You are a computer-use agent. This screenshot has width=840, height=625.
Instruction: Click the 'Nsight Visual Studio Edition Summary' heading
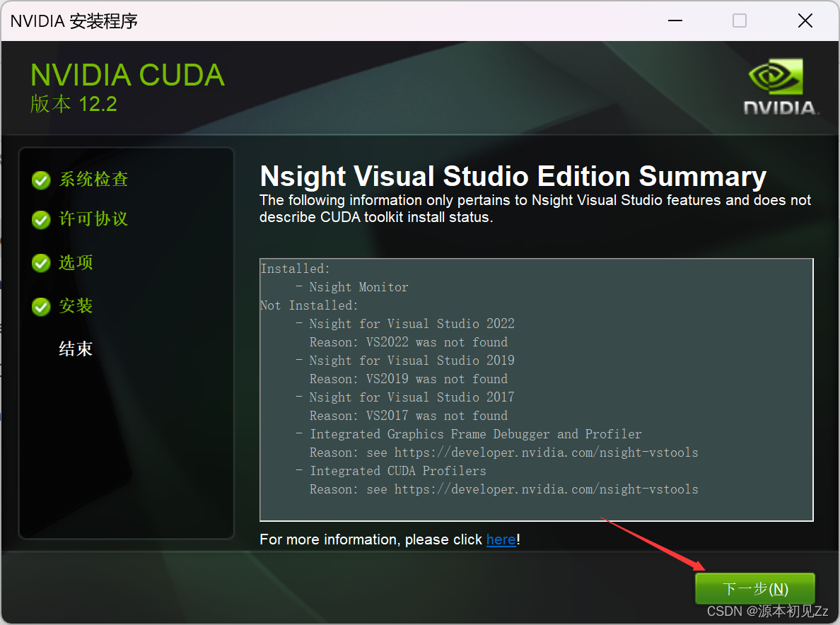click(513, 176)
